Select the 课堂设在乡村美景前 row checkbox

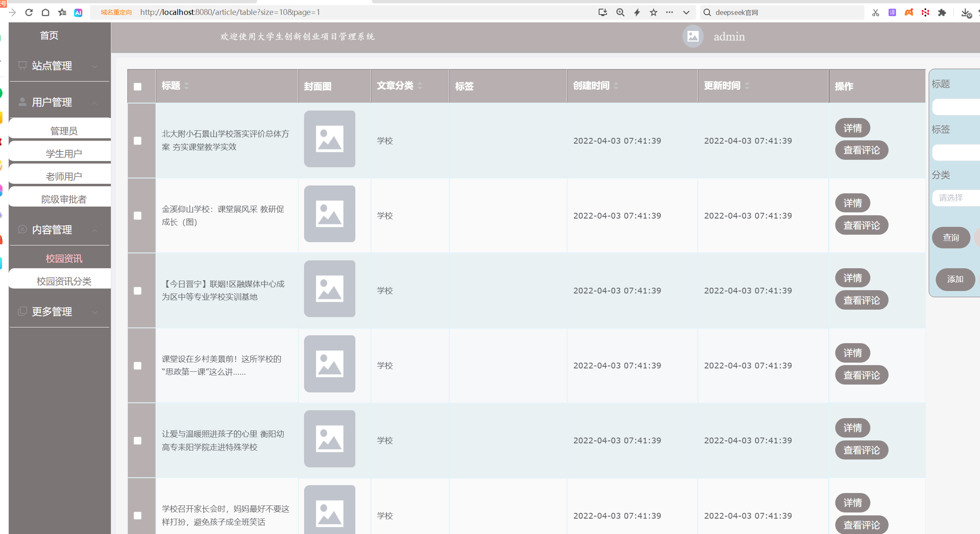(x=138, y=366)
